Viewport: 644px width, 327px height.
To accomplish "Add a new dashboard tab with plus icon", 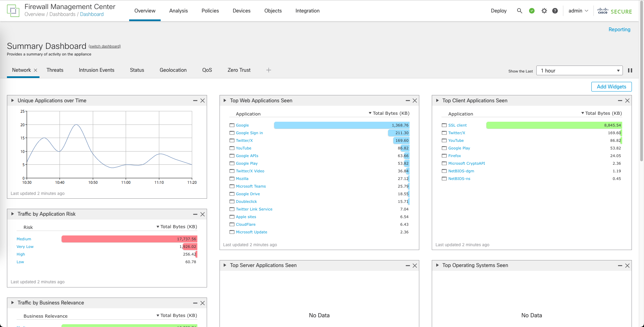I will click(269, 70).
